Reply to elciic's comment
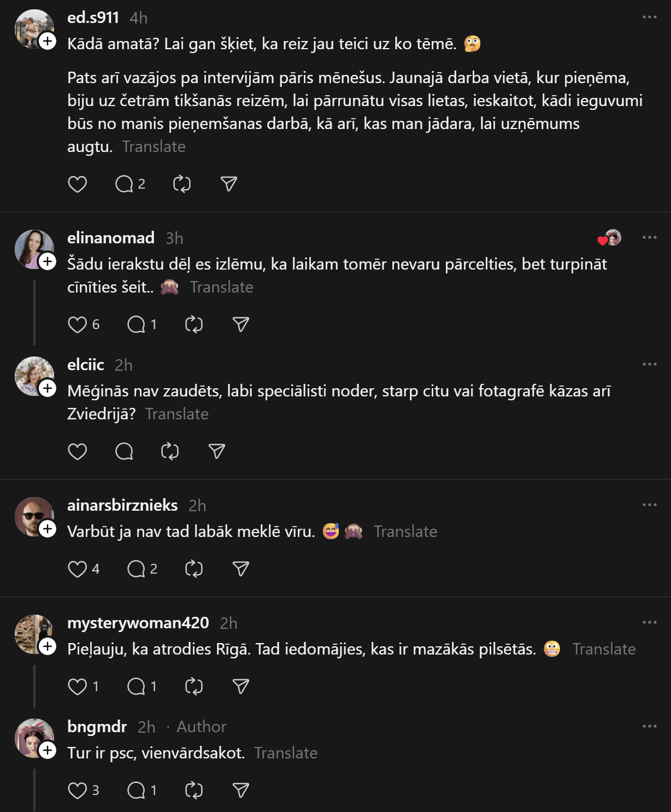The image size is (671, 812). coord(125,452)
